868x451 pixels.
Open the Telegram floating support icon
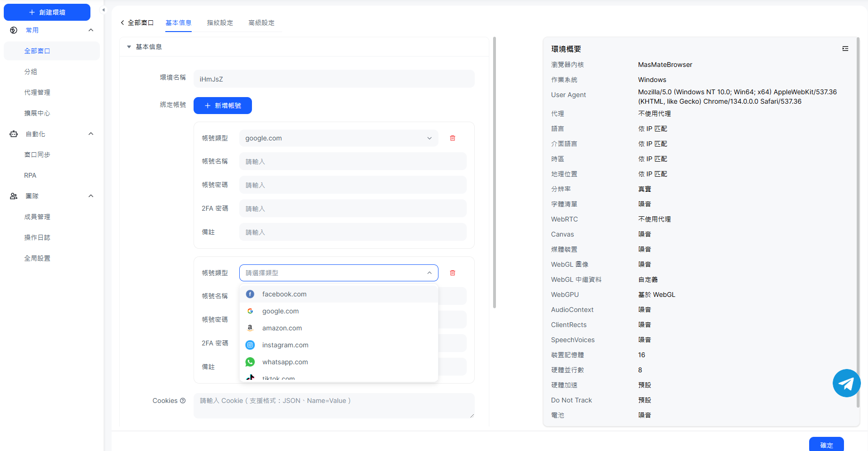tap(846, 383)
